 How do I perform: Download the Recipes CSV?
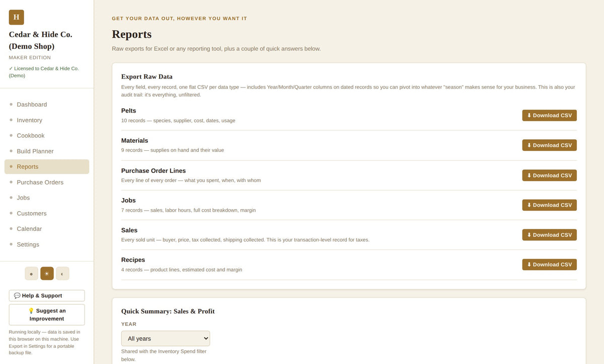(x=549, y=264)
